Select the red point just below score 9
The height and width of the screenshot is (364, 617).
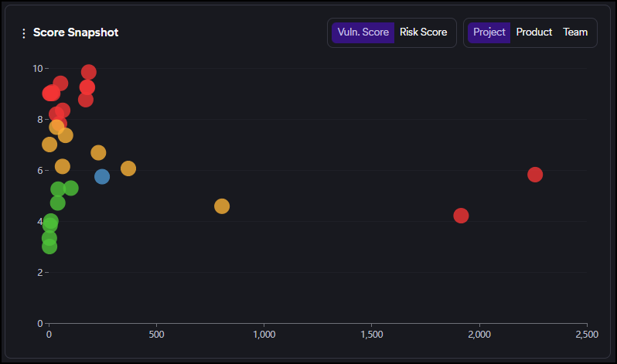coord(86,100)
